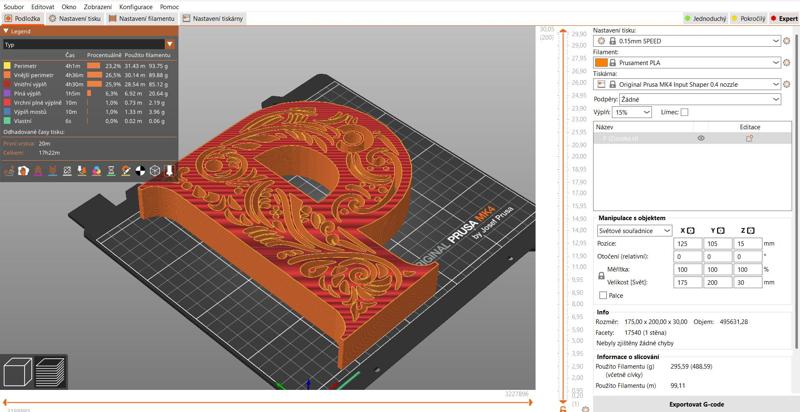Switch to sliced layers preview icon
The width and height of the screenshot is (800, 412).
(x=50, y=374)
